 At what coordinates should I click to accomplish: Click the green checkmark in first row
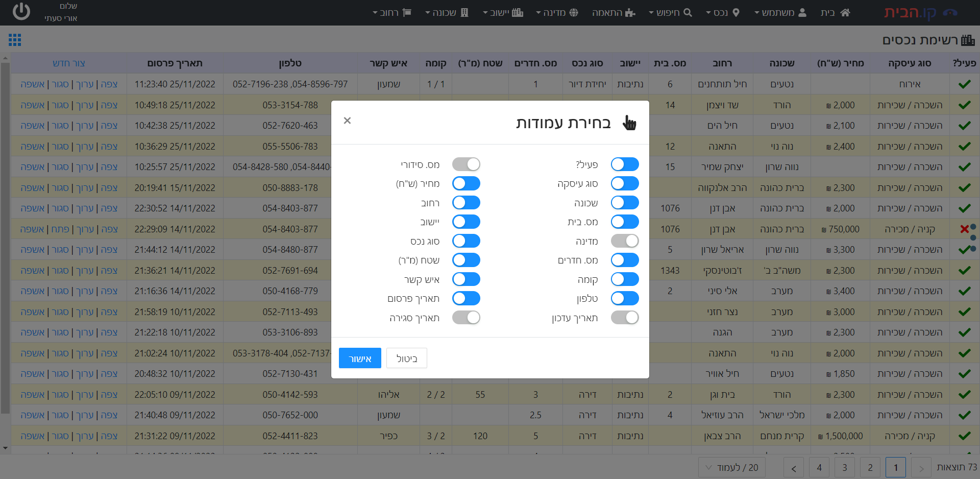pyautogui.click(x=964, y=84)
